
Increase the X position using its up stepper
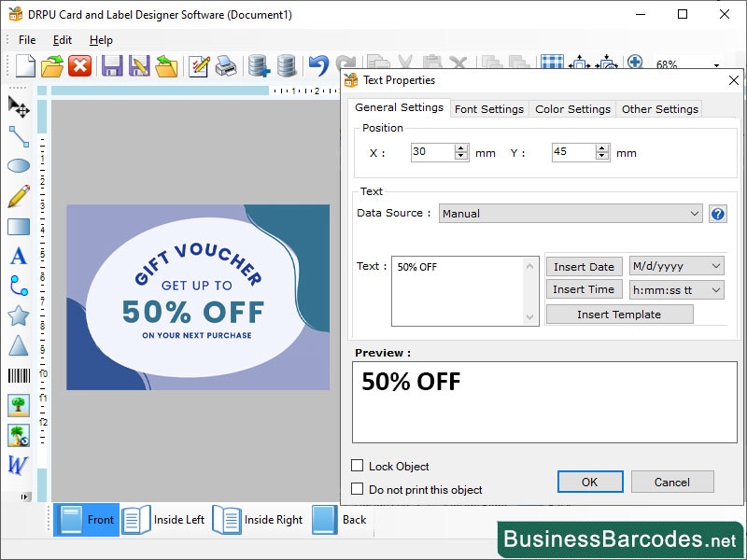coord(461,147)
